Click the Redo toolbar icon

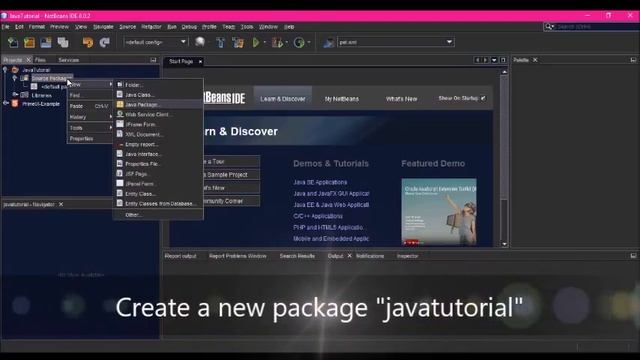point(104,42)
